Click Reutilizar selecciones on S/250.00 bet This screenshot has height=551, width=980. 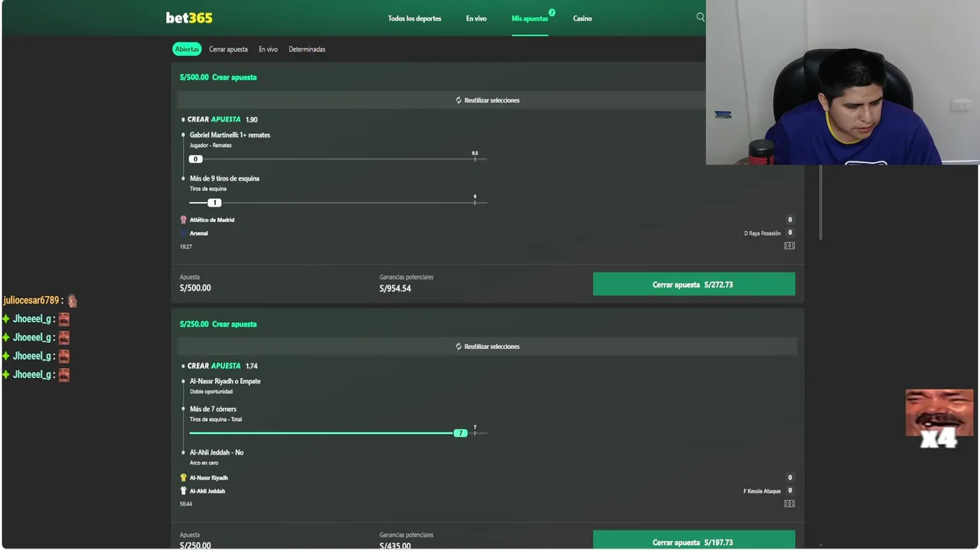tap(488, 347)
